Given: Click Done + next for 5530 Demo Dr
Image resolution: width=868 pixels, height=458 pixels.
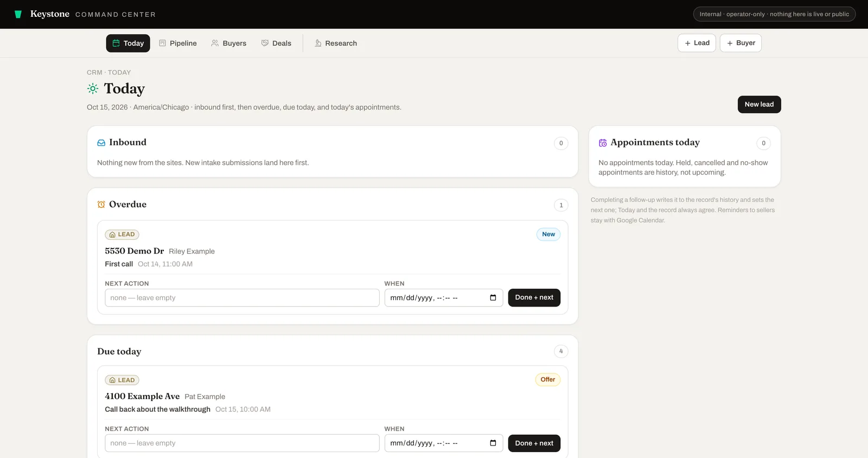Looking at the screenshot, I should point(534,297).
